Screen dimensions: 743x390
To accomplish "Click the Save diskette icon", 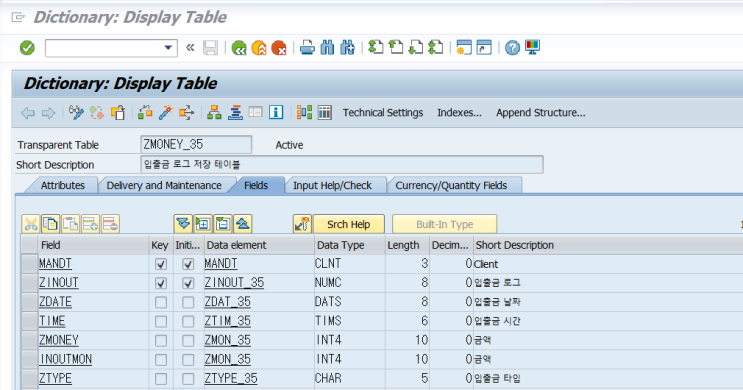I will click(210, 47).
